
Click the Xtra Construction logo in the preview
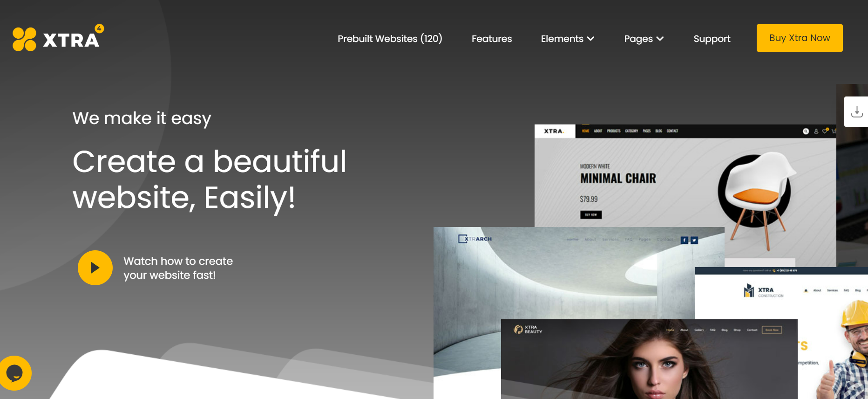(x=764, y=291)
